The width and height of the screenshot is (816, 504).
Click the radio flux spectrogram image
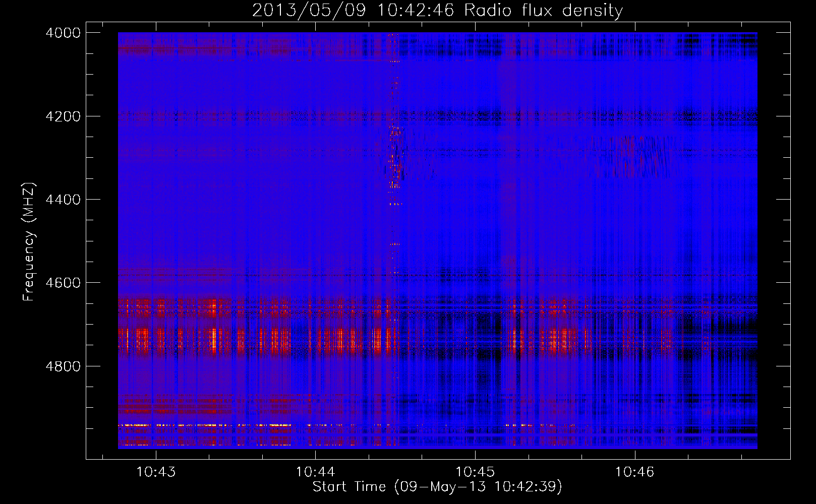[438, 240]
